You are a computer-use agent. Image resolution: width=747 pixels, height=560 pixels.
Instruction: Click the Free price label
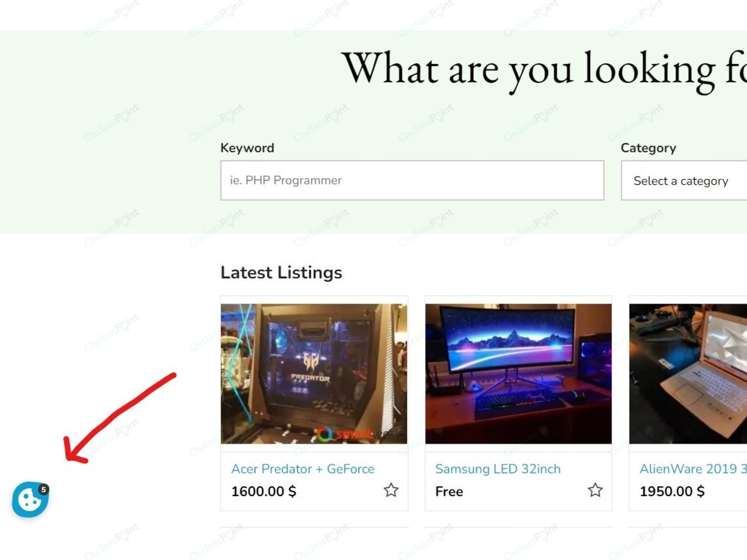449,492
